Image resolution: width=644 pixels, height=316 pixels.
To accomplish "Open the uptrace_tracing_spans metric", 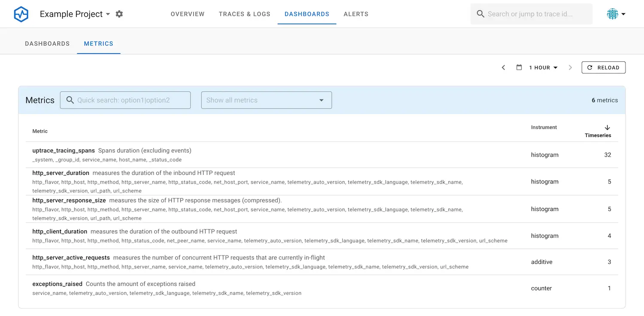I will point(64,150).
